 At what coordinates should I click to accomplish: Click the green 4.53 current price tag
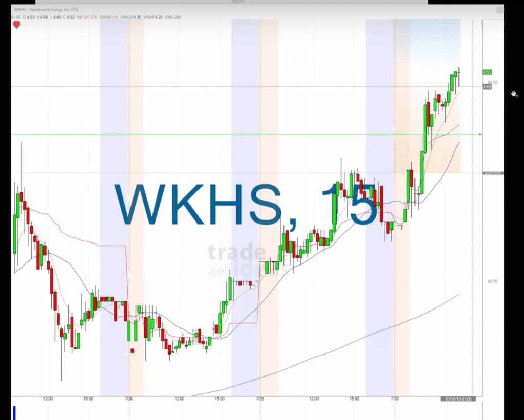click(487, 72)
